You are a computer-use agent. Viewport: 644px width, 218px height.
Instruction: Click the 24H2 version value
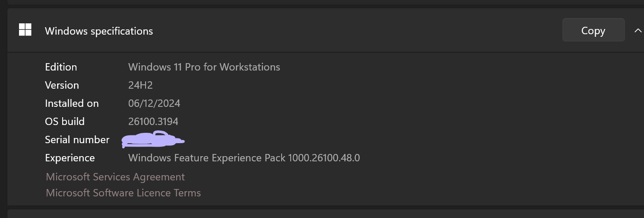(140, 85)
